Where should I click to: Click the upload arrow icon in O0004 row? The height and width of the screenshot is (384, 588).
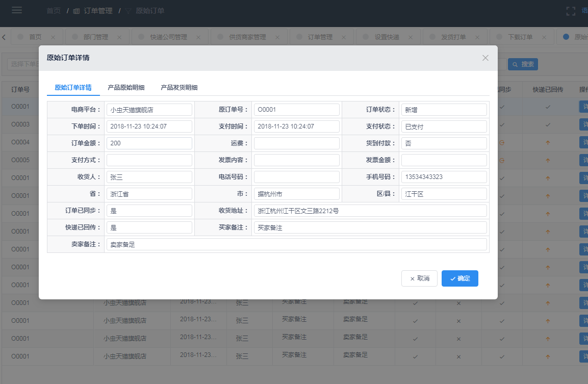pyautogui.click(x=548, y=142)
